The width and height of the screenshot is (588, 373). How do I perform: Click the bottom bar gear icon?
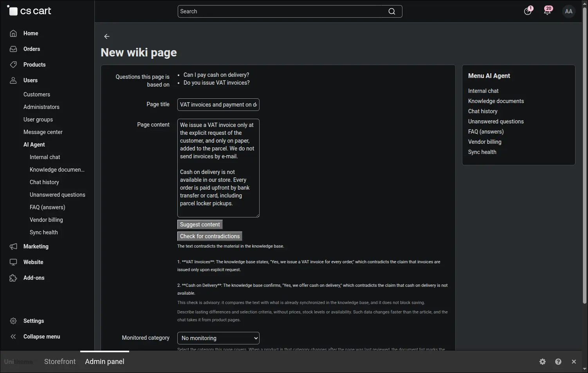[543, 362]
